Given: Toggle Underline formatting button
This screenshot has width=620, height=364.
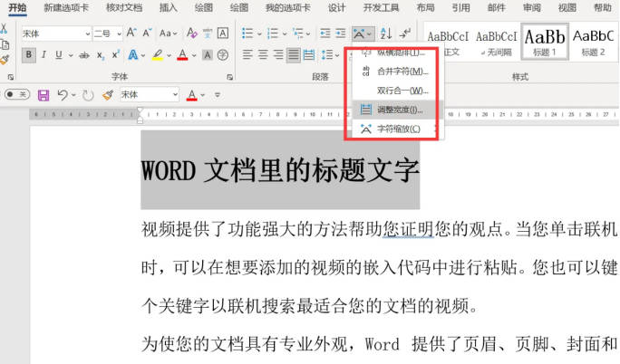Looking at the screenshot, I should point(59,55).
